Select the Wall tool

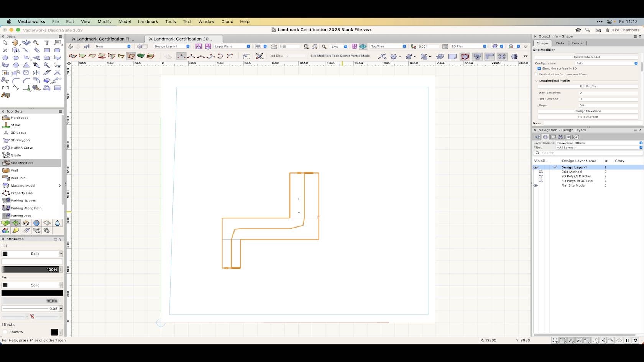pyautogui.click(x=15, y=170)
